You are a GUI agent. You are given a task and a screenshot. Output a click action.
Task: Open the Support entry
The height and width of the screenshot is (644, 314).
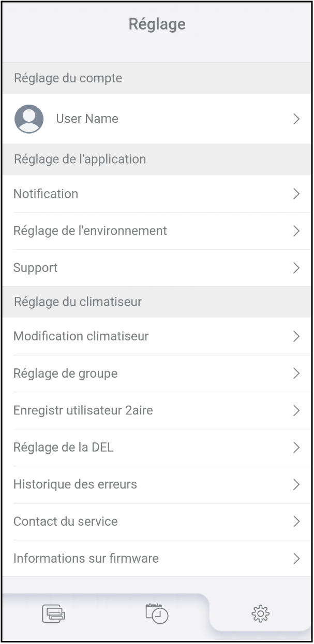coord(35,268)
